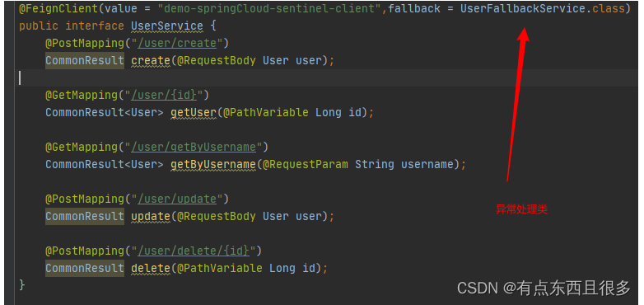Click the @FeignClient annotation

click(58, 8)
